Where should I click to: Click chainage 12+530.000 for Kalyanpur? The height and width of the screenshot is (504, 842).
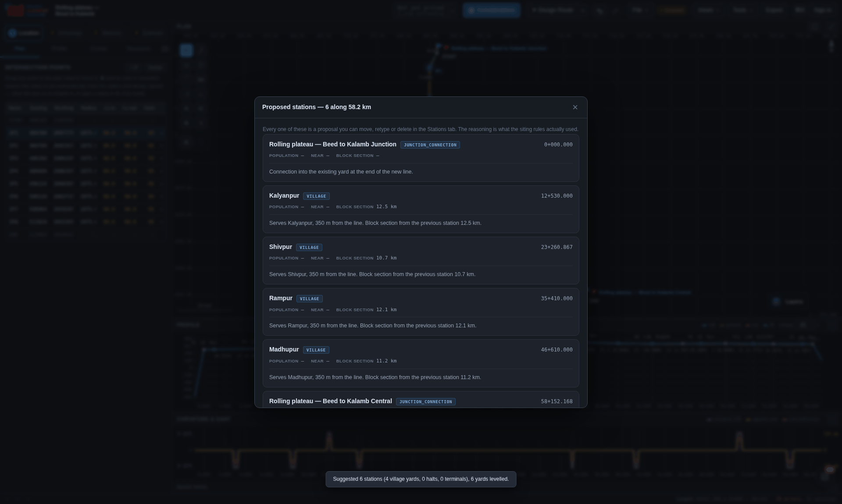coord(557,196)
